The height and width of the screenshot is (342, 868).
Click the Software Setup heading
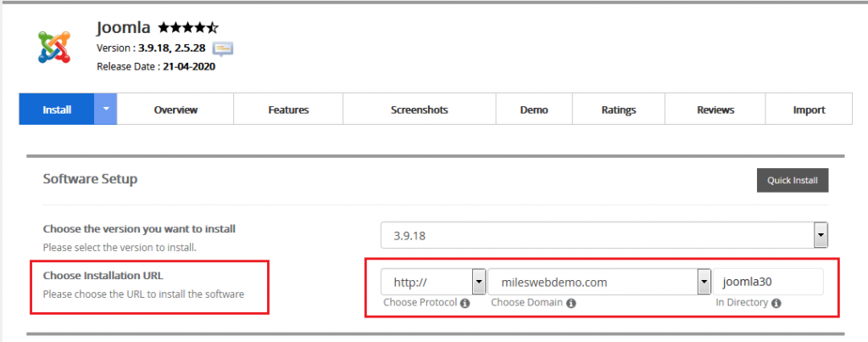click(90, 179)
